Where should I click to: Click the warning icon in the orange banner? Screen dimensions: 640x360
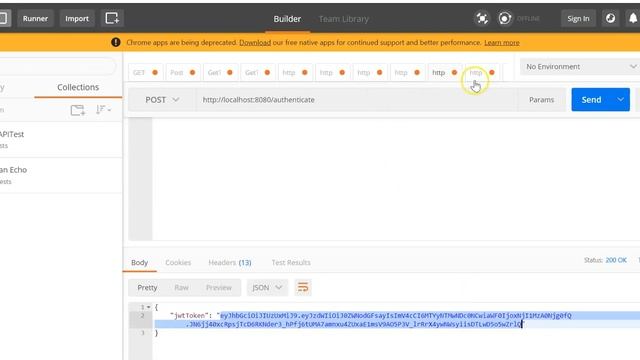116,42
